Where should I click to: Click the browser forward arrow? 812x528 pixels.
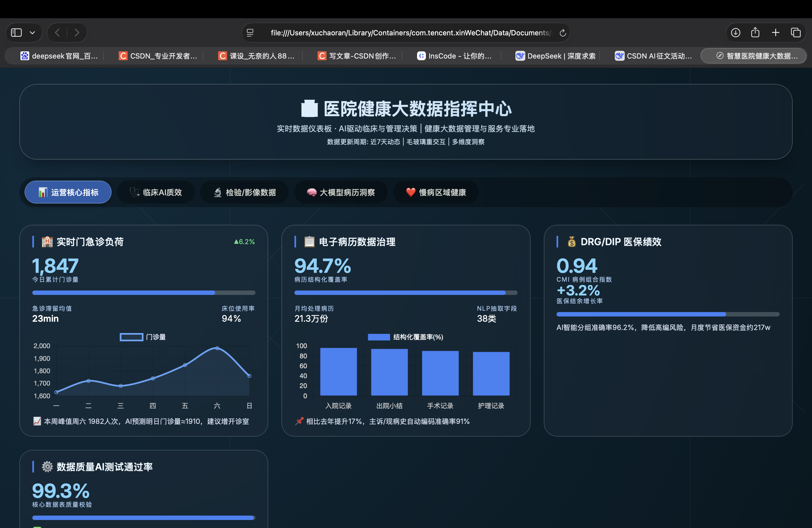pos(77,33)
